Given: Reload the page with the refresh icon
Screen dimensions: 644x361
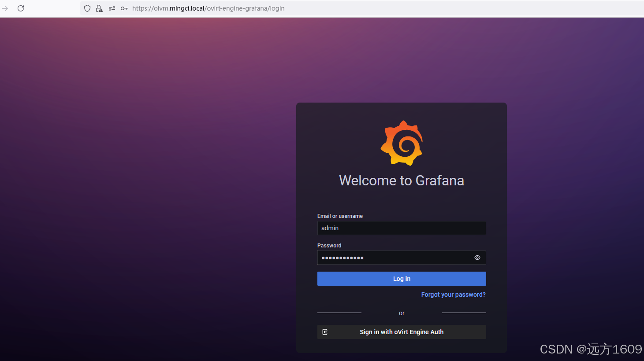Looking at the screenshot, I should 21,8.
